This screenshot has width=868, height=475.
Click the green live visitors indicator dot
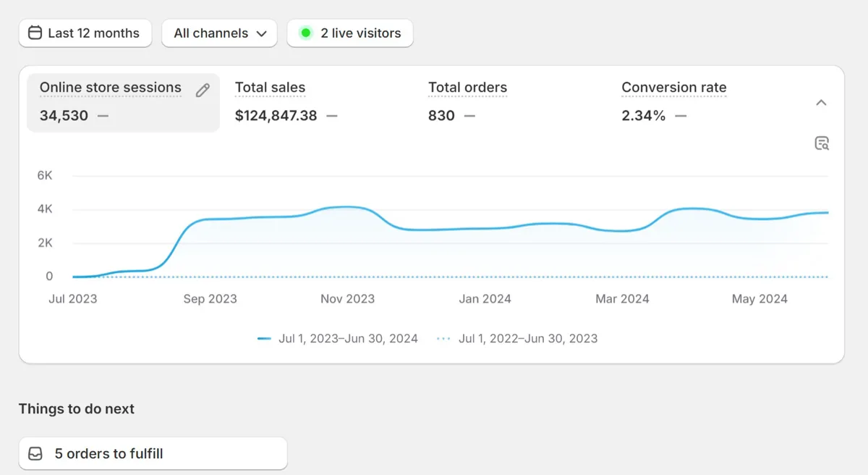(305, 33)
